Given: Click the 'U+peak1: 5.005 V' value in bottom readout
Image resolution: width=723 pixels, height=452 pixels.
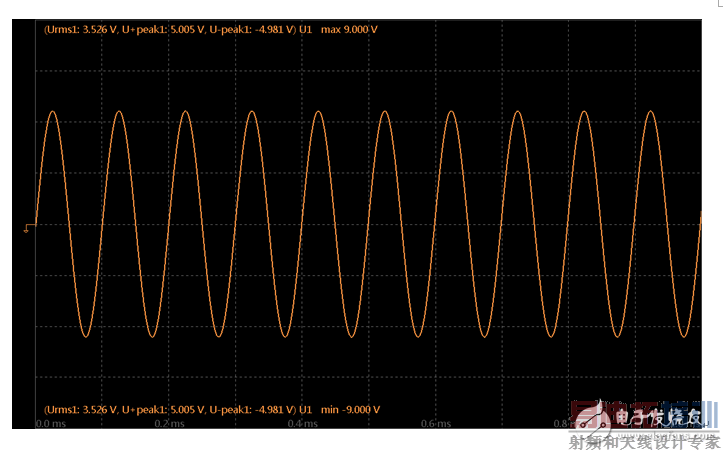Looking at the screenshot, I should pos(163,410).
